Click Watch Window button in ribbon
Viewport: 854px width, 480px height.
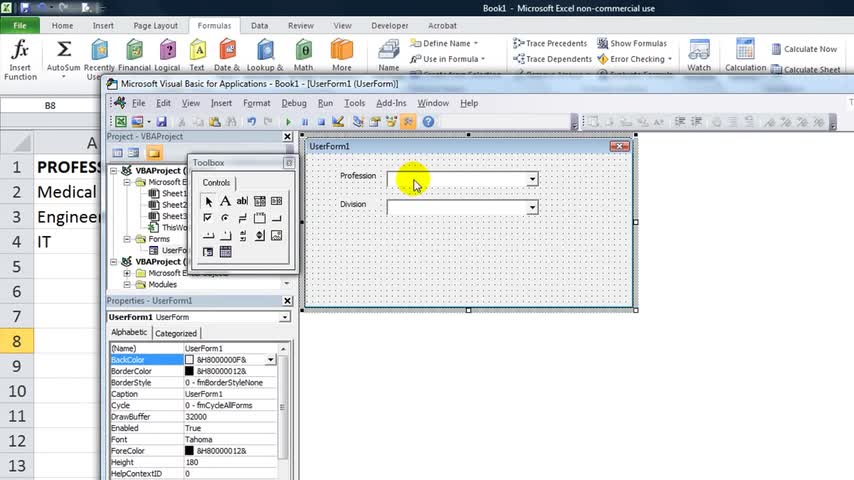pos(699,56)
